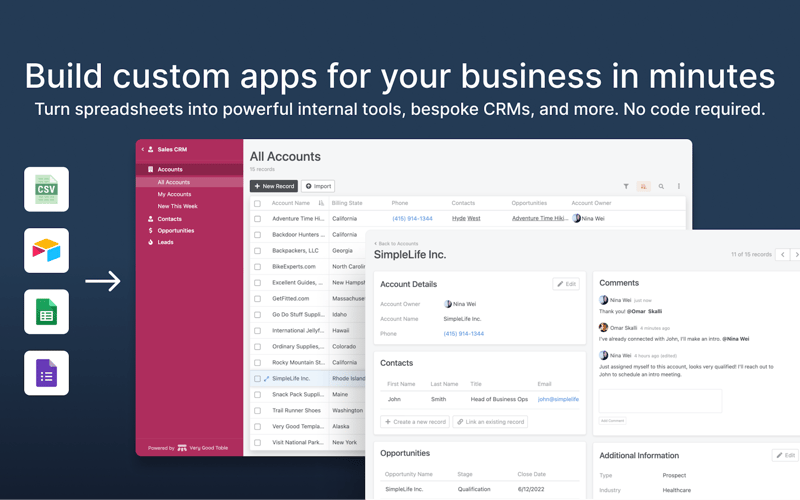The height and width of the screenshot is (500, 800).
Task: Click the Google Sheets icon
Action: pos(46,312)
